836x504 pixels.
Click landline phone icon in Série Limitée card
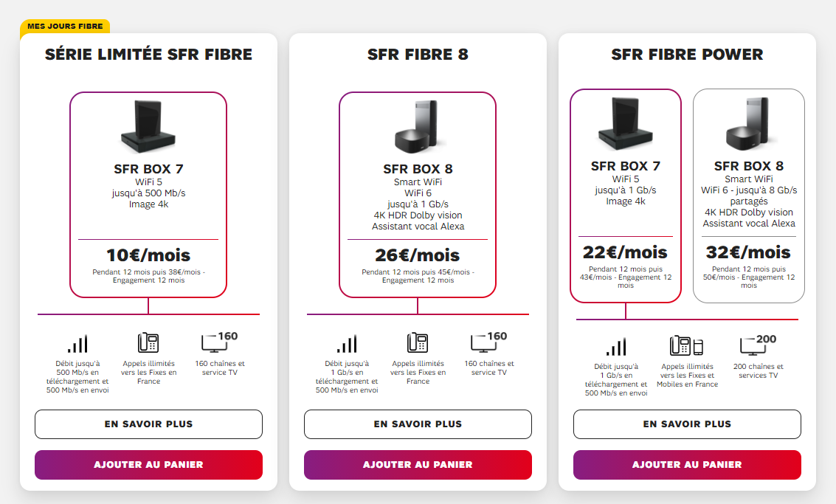148,343
